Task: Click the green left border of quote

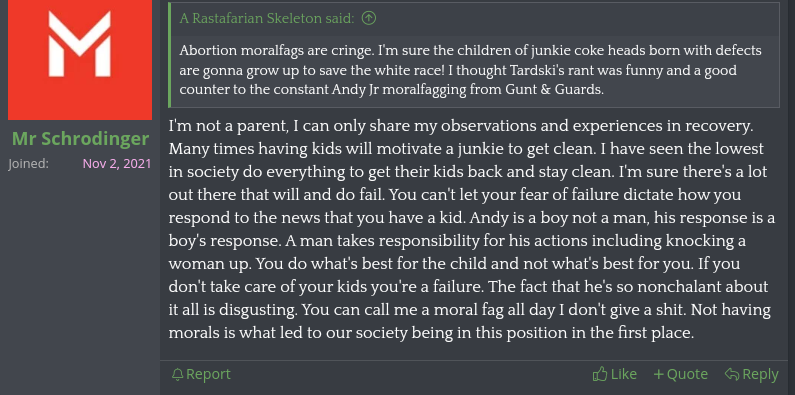Action: pos(169,54)
